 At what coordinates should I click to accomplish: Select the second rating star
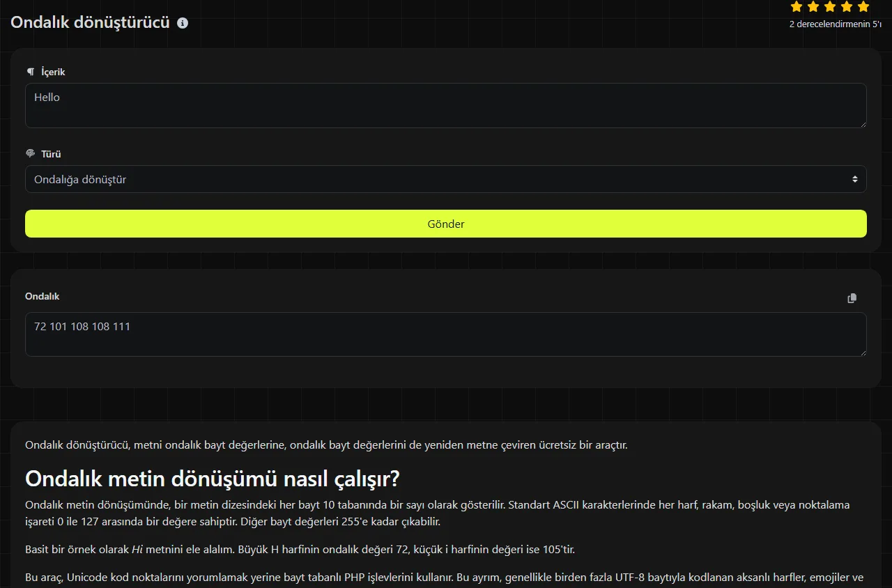tap(813, 7)
